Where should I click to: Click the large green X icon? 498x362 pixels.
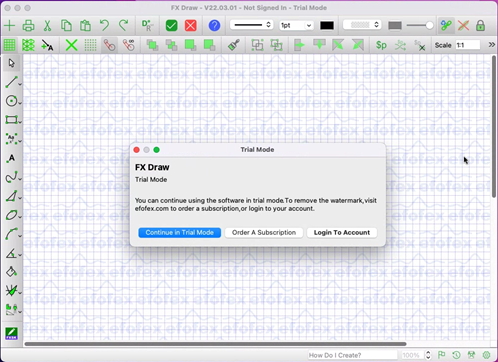(71, 45)
